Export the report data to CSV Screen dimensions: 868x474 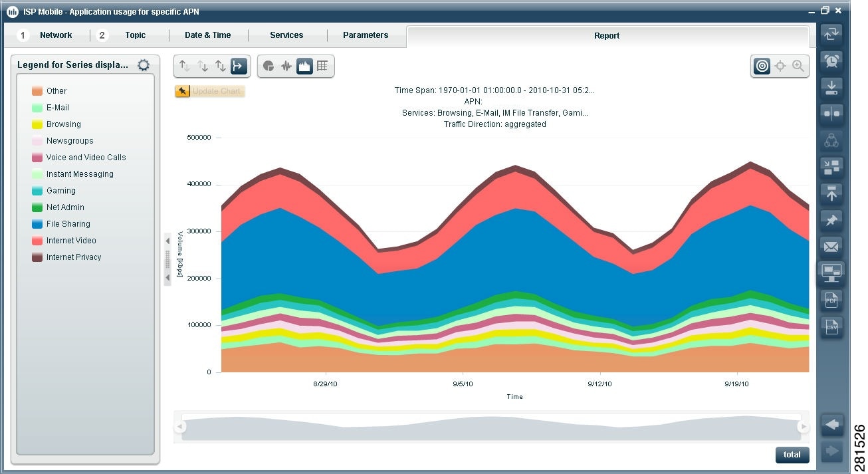[831, 326]
